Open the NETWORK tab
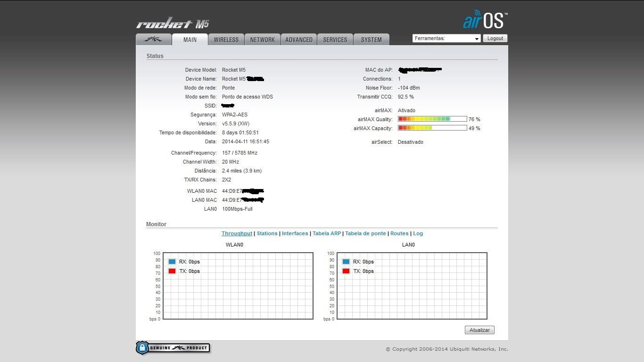This screenshot has width=644, height=362. (x=263, y=40)
